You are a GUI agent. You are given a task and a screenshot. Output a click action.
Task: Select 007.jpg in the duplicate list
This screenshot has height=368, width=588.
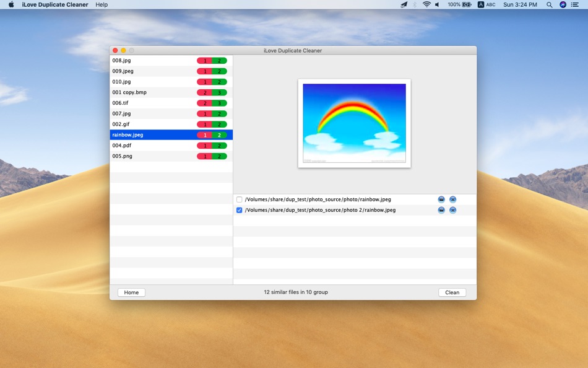171,113
